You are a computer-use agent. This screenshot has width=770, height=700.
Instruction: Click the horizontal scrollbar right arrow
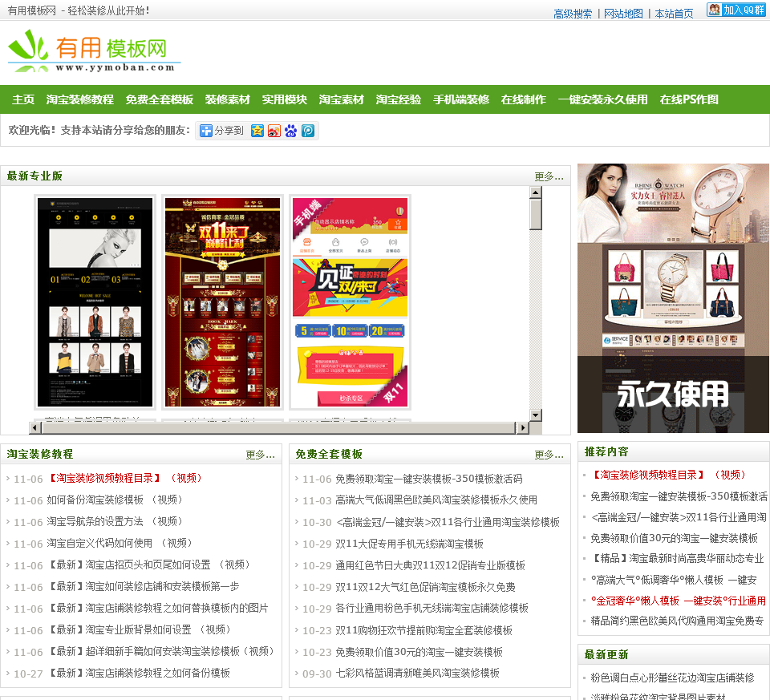click(x=522, y=428)
